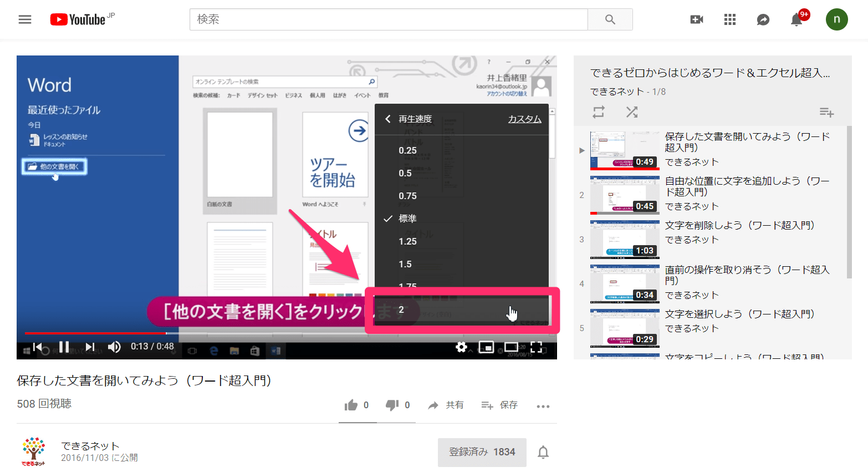
Task: Open the できるネット channel name link
Action: click(90, 446)
